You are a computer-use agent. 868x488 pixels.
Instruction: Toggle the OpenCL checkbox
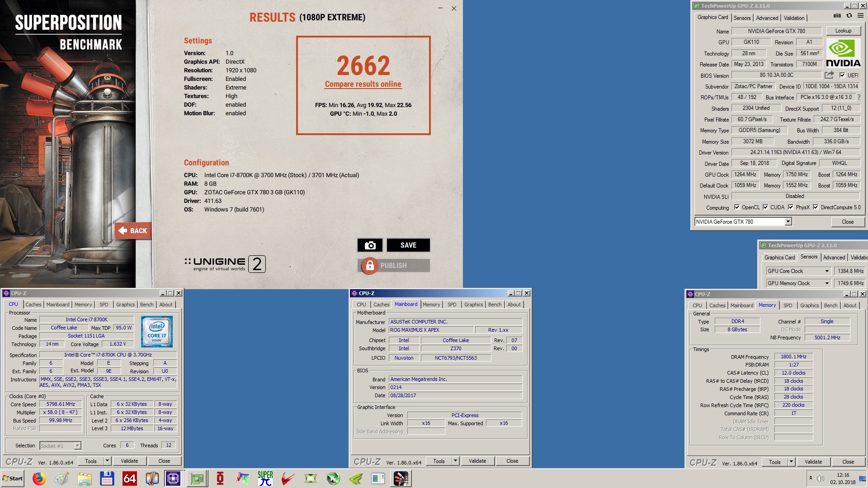point(737,207)
